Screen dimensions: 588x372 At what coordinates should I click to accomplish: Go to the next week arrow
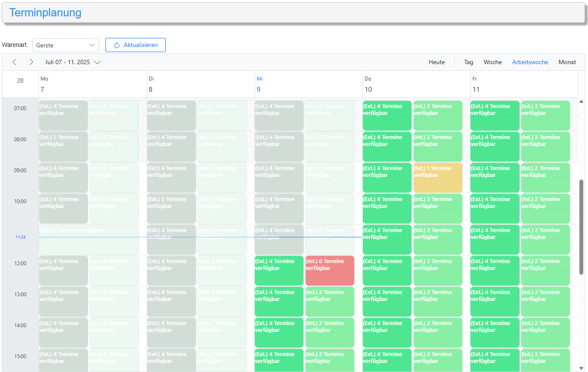point(31,62)
